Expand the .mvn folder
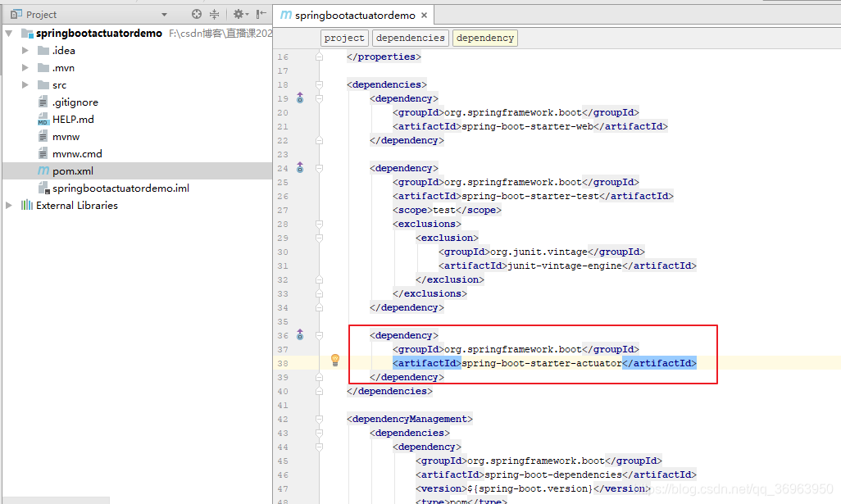 pyautogui.click(x=25, y=67)
